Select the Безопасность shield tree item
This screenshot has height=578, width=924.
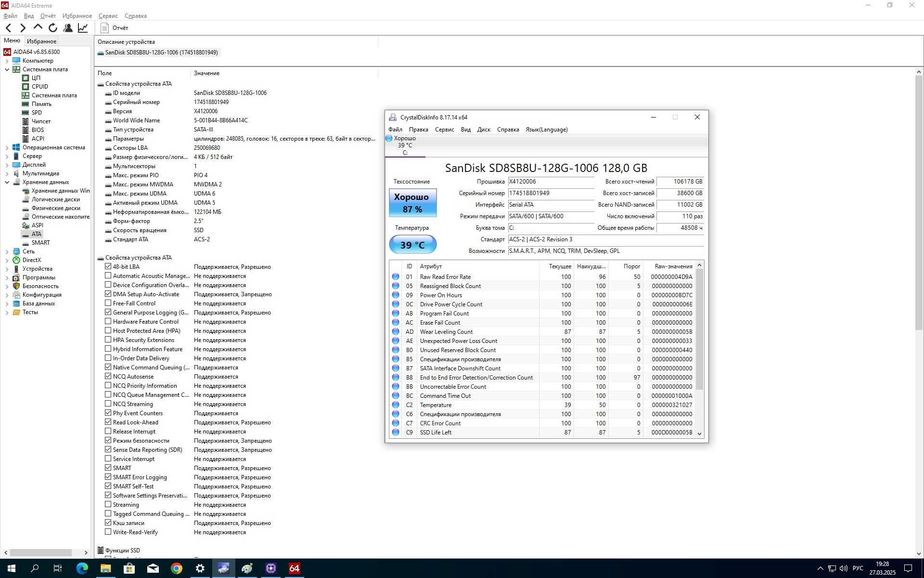point(40,286)
